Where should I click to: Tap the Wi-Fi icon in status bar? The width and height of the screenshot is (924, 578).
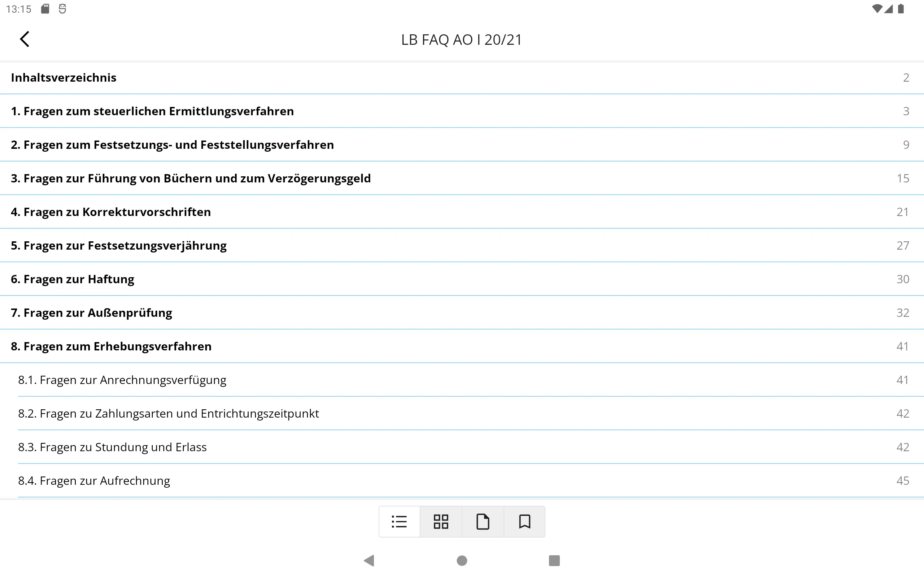[x=877, y=9]
